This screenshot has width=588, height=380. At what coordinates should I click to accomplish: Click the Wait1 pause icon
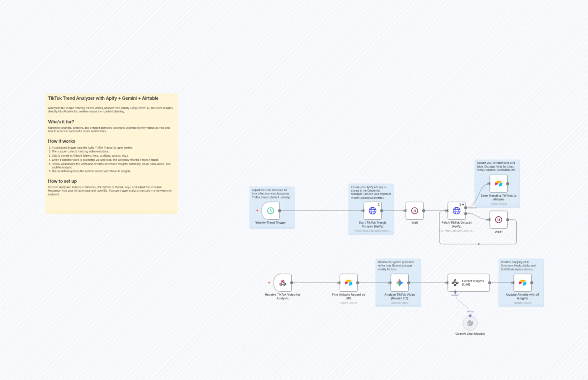click(499, 220)
